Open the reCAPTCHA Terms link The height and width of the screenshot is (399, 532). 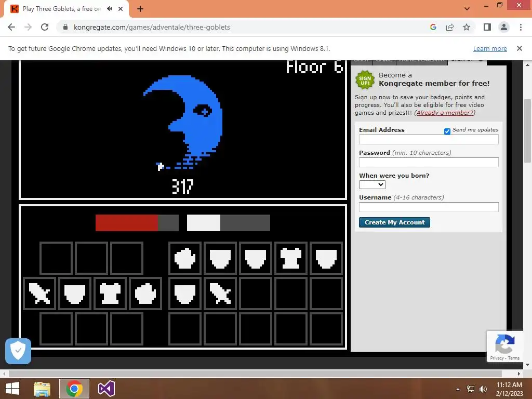(x=513, y=358)
